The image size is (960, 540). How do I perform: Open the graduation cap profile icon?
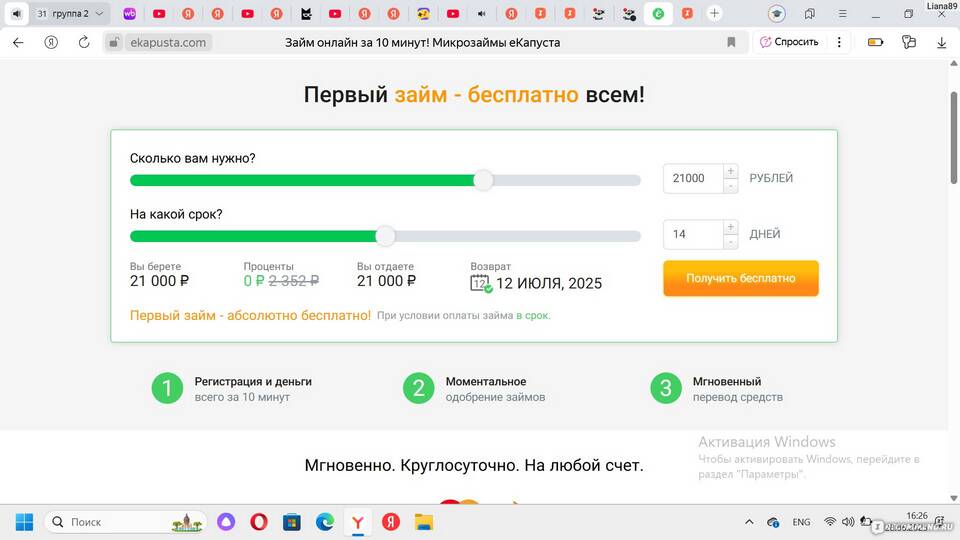[776, 13]
